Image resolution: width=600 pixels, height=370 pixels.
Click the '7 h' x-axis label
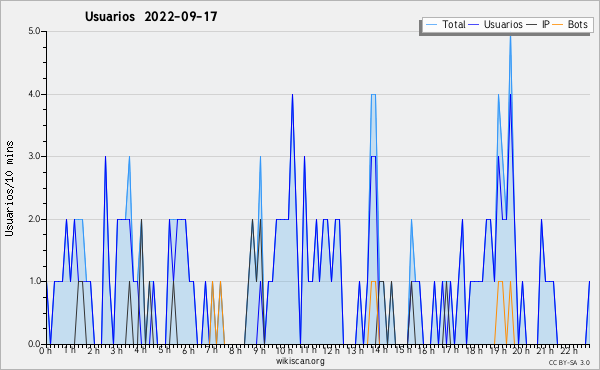[212, 351]
